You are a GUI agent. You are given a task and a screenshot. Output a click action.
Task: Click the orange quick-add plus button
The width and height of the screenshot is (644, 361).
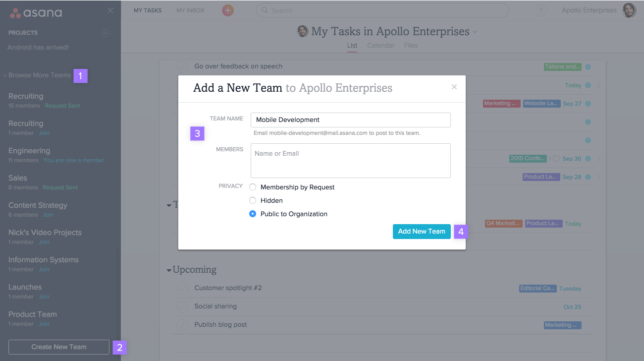pyautogui.click(x=227, y=9)
